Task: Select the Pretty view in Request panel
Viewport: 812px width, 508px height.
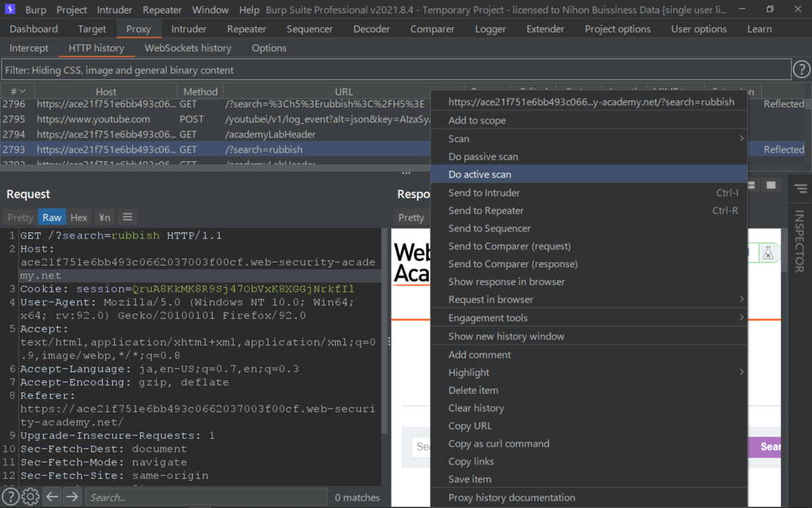Action: pyautogui.click(x=20, y=217)
